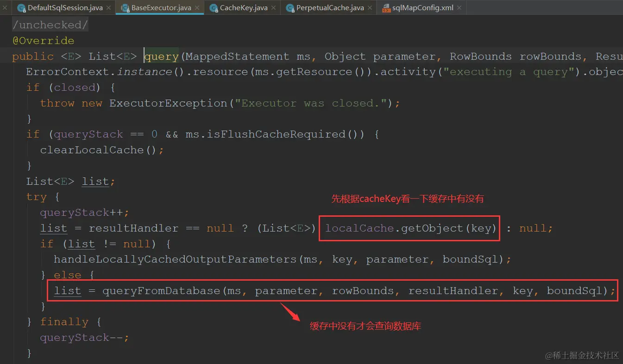Click the sqlMapConfig.xml XML file icon
The image size is (623, 364).
[386, 8]
